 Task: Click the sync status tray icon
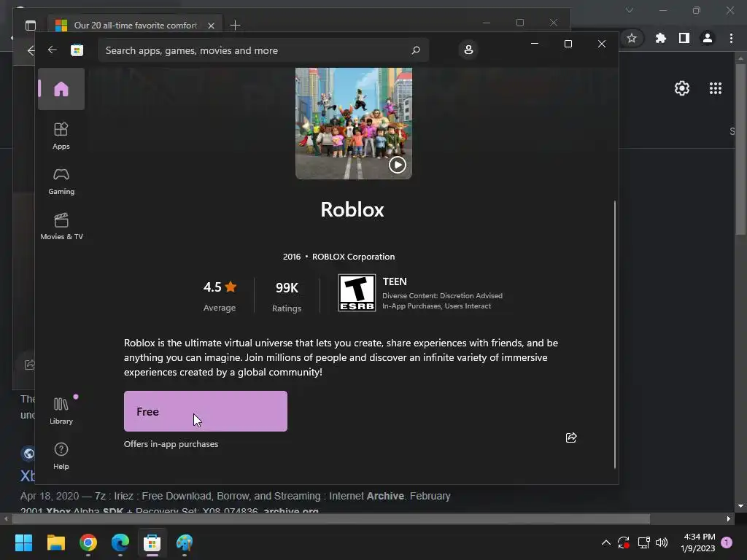tap(624, 542)
